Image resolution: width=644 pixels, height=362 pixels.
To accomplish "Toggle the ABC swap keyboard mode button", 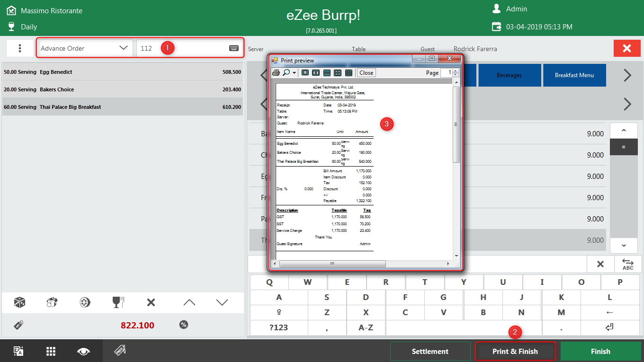I will tap(628, 264).
